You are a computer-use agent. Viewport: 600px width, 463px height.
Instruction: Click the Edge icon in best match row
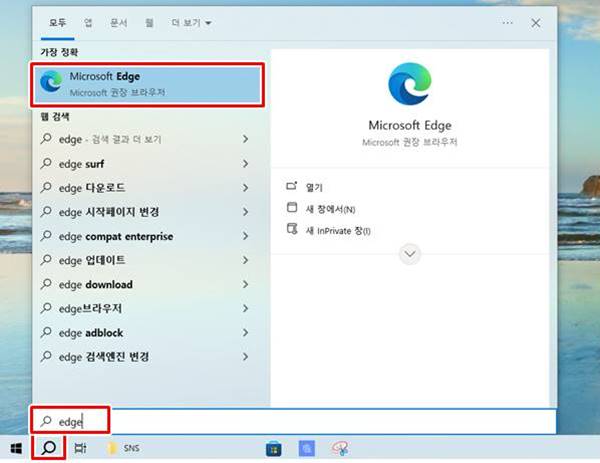51,82
